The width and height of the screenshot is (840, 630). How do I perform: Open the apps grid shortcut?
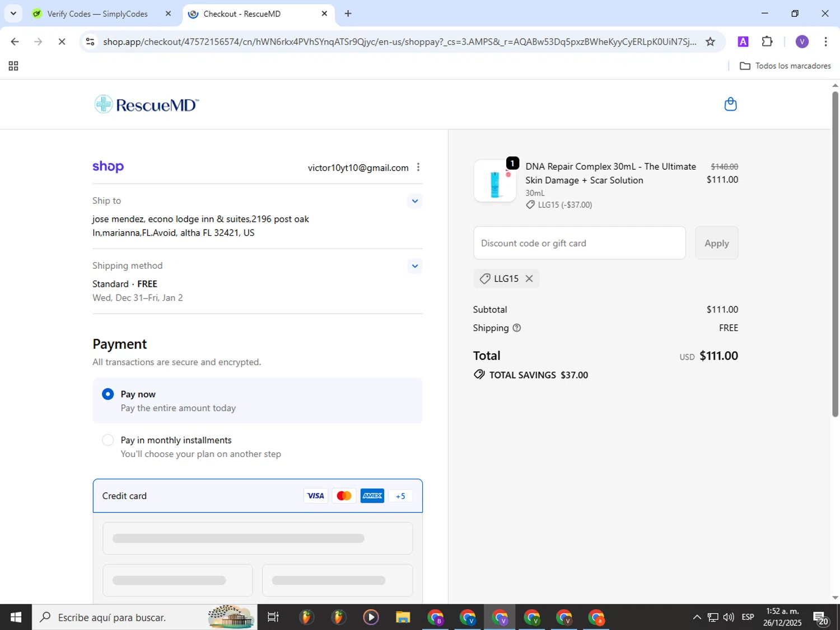click(13, 66)
